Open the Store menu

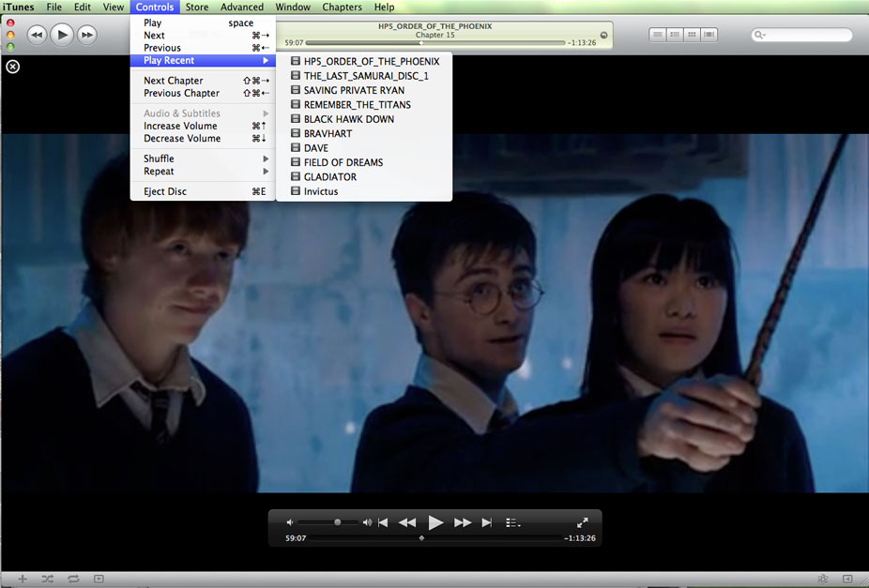[197, 8]
